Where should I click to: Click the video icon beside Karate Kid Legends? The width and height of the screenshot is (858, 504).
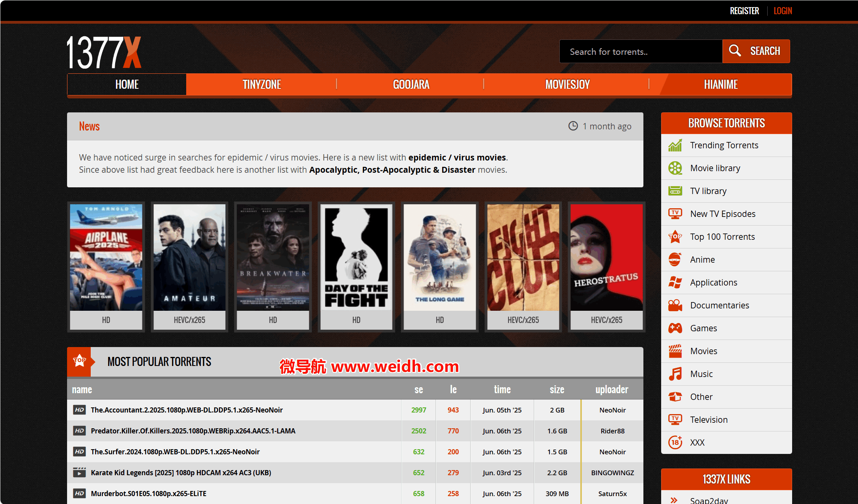(79, 473)
